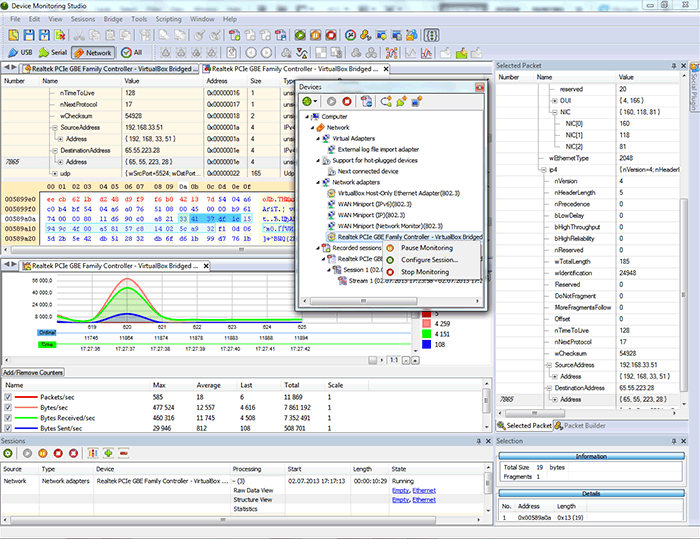Image resolution: width=700 pixels, height=539 pixels.
Task: Click the red X delete session icon
Action: pyautogui.click(x=74, y=453)
